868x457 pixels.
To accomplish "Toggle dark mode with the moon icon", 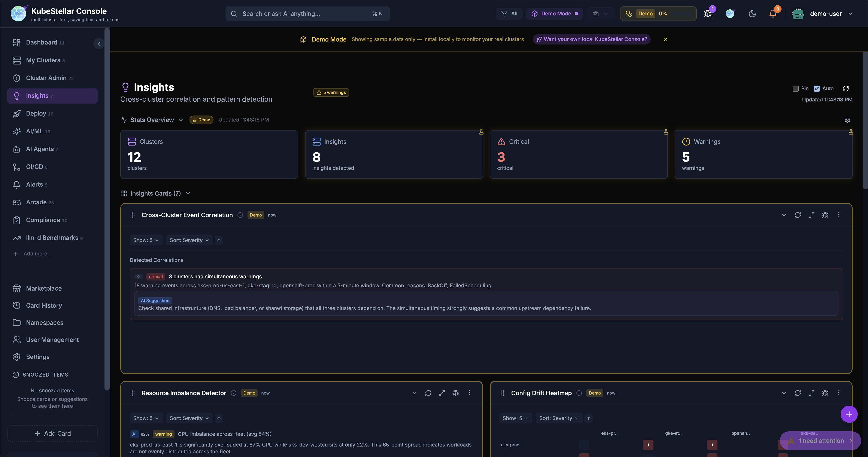I will tap(752, 13).
